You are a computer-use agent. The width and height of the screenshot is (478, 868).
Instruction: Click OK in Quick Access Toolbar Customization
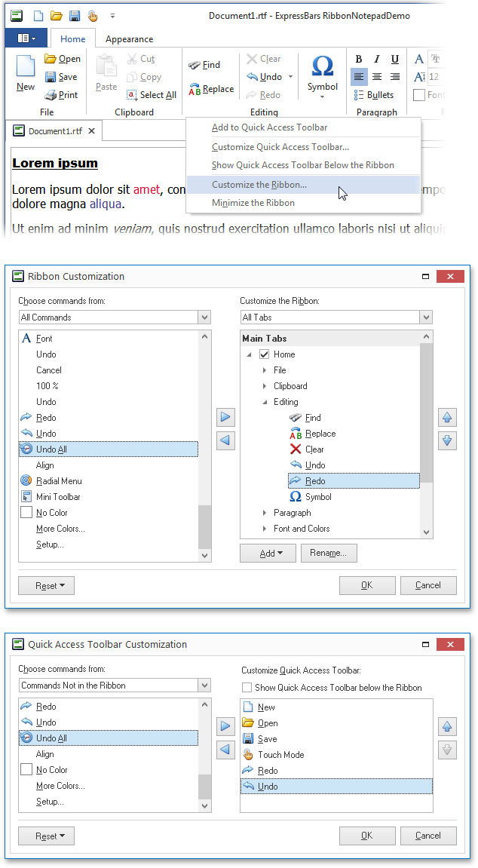(x=367, y=836)
